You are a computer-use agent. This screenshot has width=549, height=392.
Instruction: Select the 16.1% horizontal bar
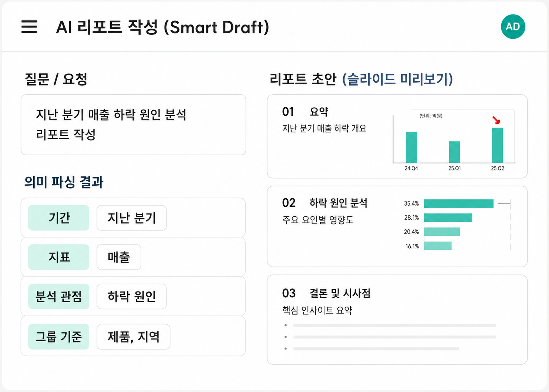tap(438, 246)
